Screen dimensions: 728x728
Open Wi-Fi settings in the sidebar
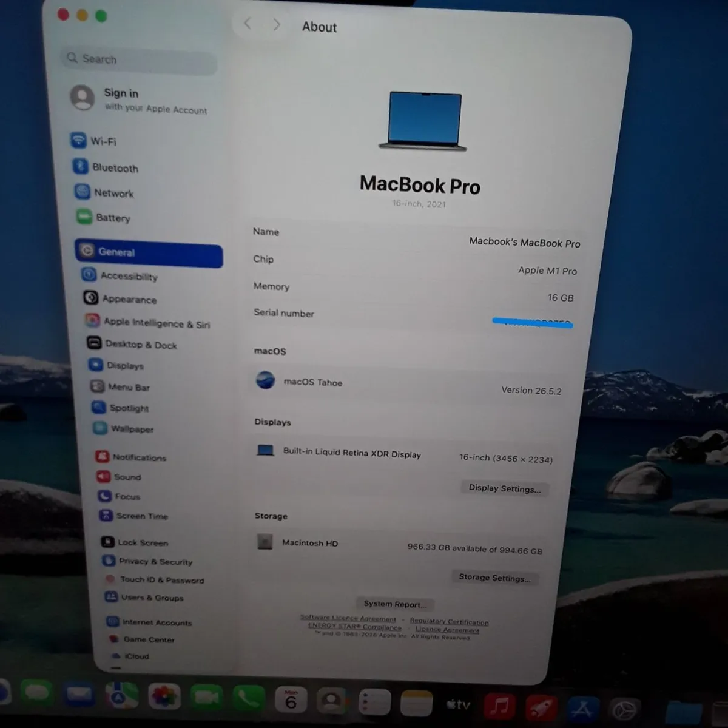point(94,141)
